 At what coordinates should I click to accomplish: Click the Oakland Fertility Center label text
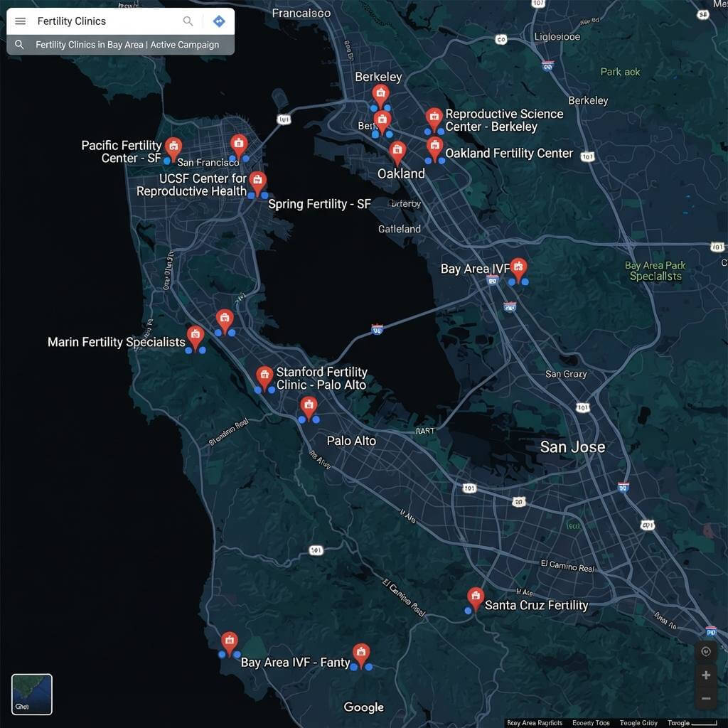509,154
